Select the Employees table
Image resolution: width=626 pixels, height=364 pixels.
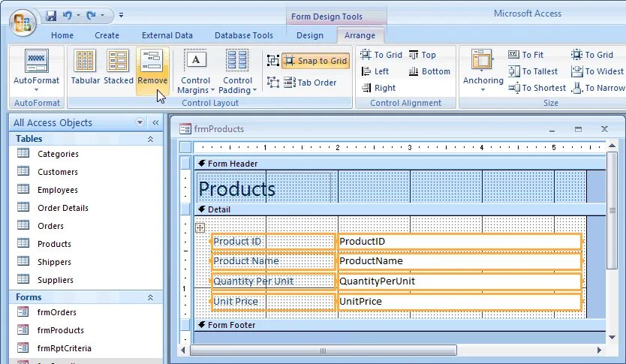[x=86, y=190]
